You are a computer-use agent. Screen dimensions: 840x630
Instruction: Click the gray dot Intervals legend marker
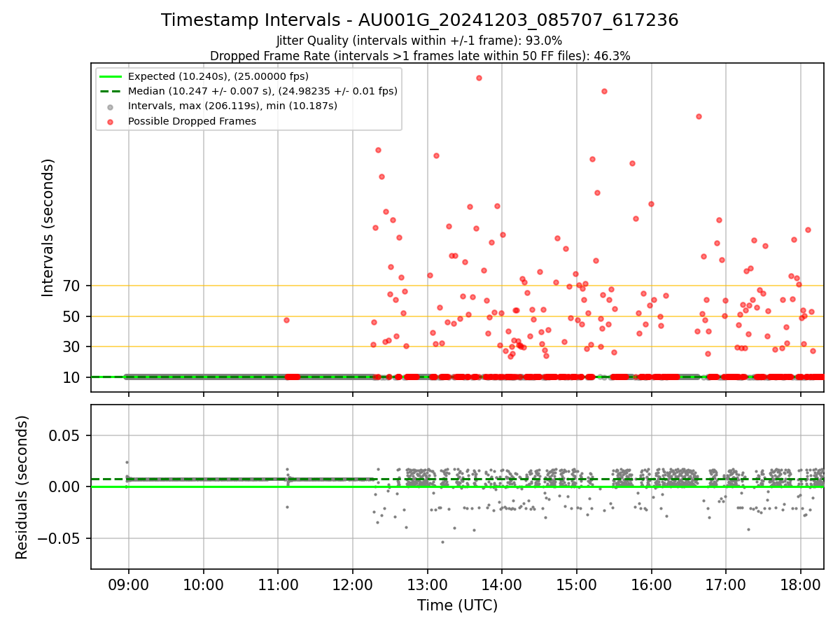coord(111,106)
